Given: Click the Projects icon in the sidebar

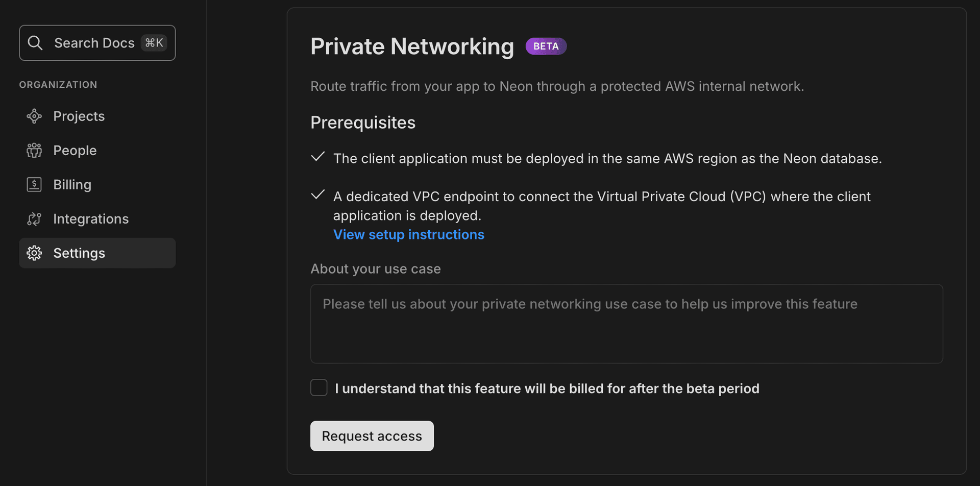Looking at the screenshot, I should pyautogui.click(x=34, y=116).
